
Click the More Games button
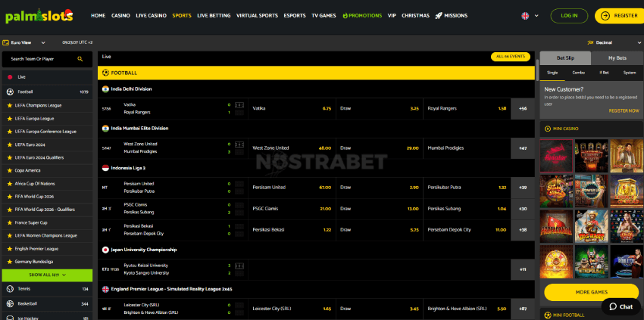click(x=592, y=292)
